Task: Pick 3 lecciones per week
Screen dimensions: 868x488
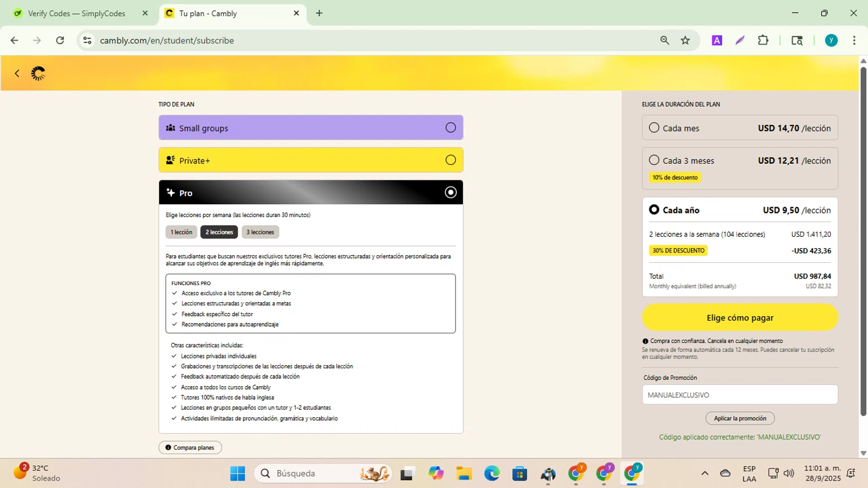Action: click(260, 232)
